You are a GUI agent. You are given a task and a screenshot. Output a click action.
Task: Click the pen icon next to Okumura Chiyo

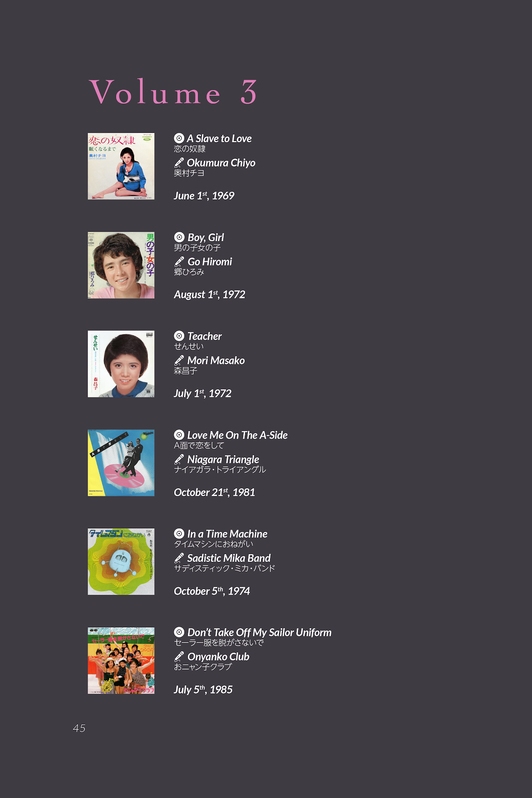tap(179, 162)
